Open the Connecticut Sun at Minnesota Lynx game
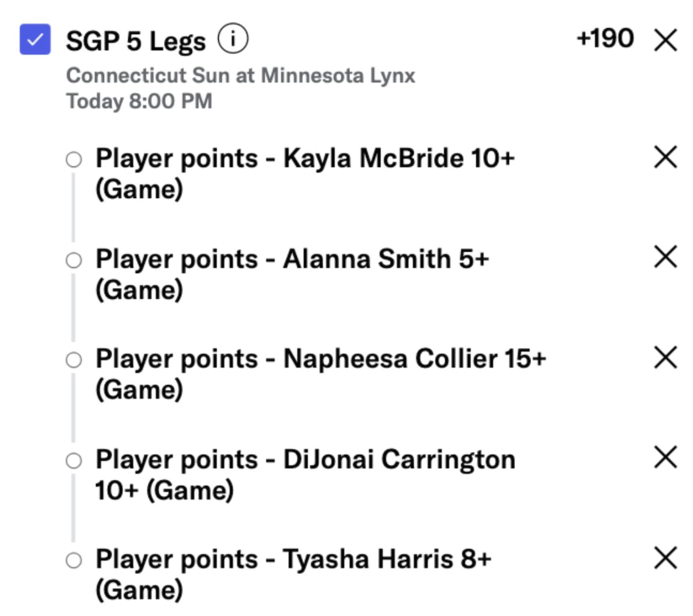Screen dimensions: 693x616 click(x=240, y=76)
